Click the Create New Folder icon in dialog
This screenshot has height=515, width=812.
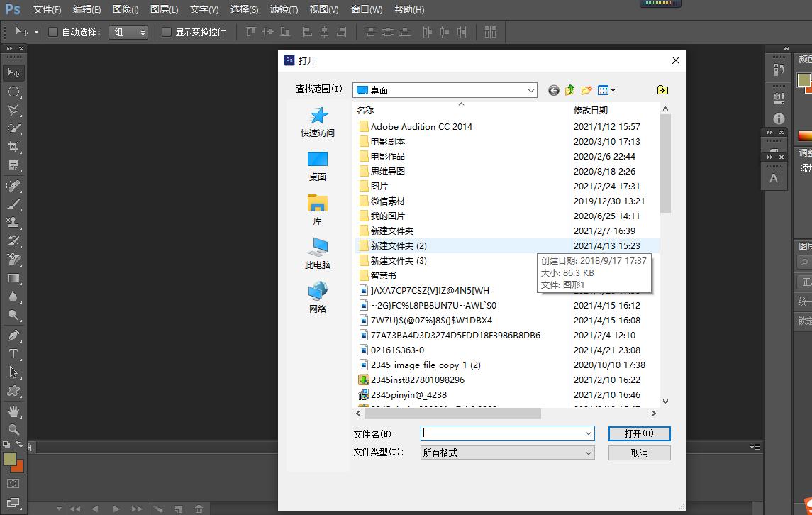586,90
